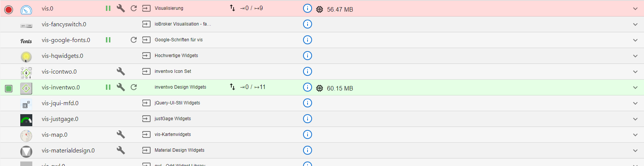
Task: Pause the vis-inventwo.0 instance
Action: [x=108, y=87]
